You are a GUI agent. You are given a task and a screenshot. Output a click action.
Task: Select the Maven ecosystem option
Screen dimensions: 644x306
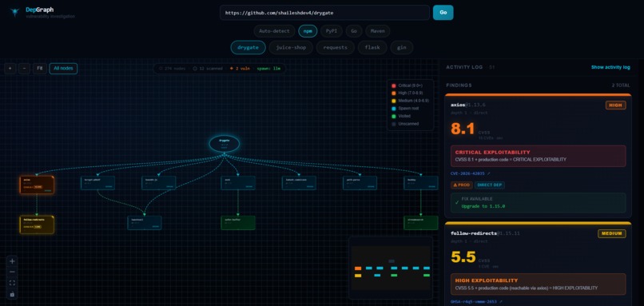point(377,31)
